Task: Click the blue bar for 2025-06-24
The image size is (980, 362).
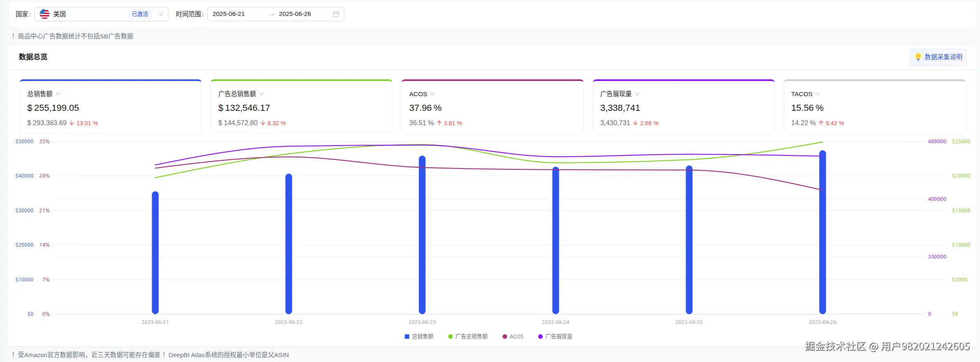Action: tap(556, 241)
